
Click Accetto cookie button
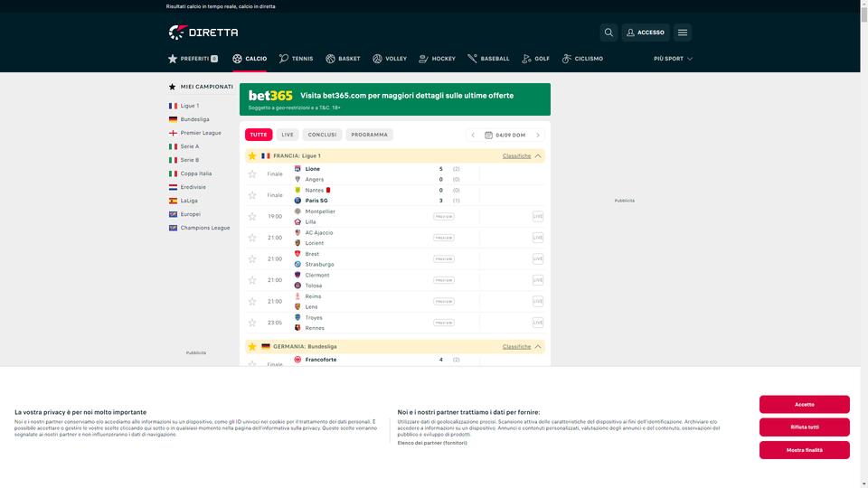pyautogui.click(x=805, y=405)
